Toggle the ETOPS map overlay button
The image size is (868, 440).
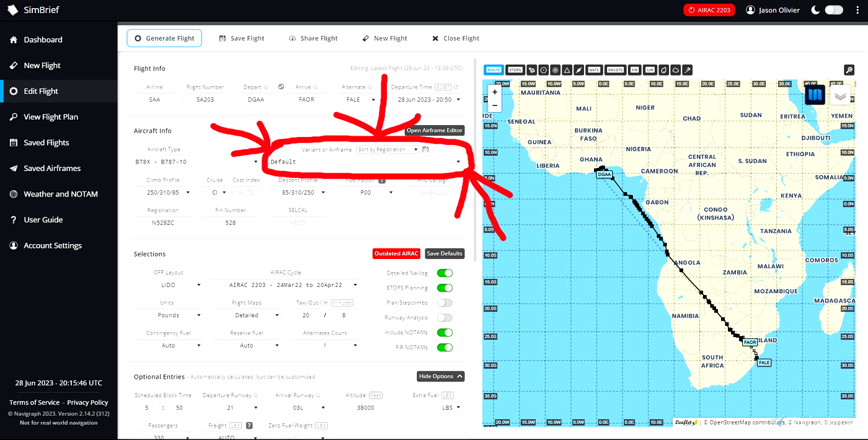[x=514, y=70]
